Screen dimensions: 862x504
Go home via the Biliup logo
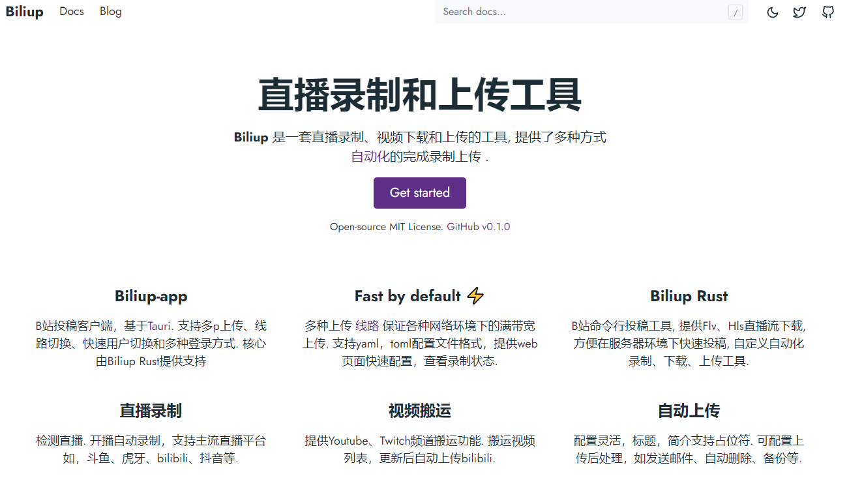[x=25, y=12]
